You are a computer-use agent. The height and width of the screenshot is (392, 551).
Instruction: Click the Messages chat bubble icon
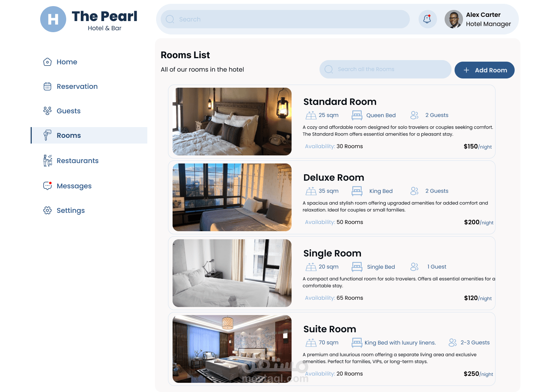click(47, 186)
